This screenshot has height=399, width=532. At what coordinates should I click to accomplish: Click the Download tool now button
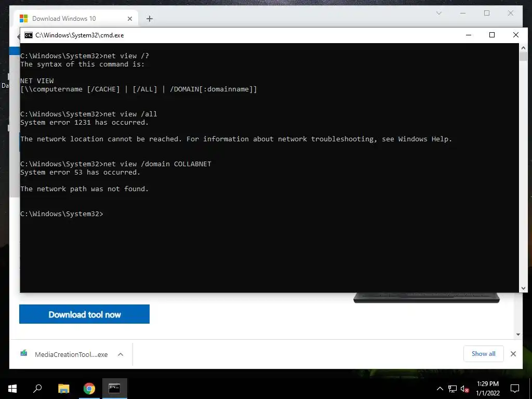85,314
